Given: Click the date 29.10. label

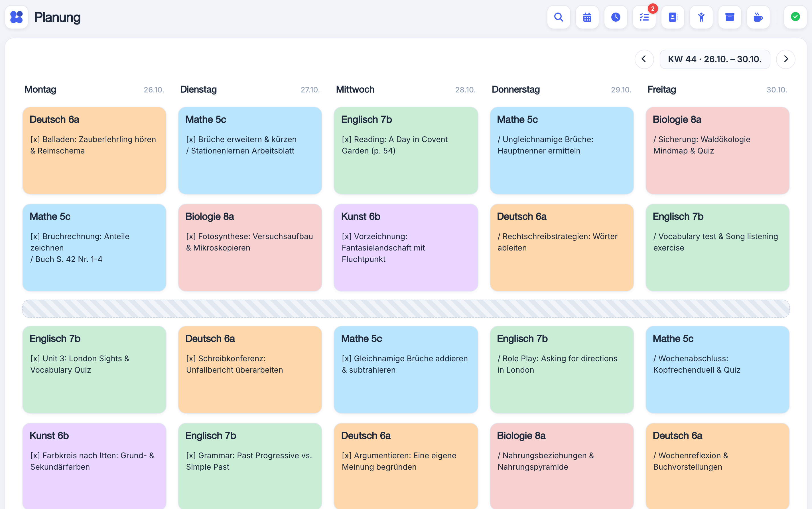Looking at the screenshot, I should (621, 90).
